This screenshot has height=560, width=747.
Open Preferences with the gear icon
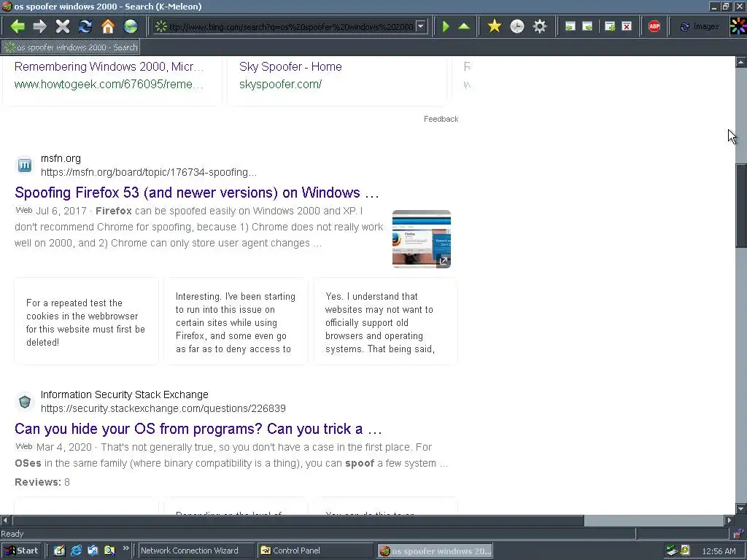tap(539, 26)
